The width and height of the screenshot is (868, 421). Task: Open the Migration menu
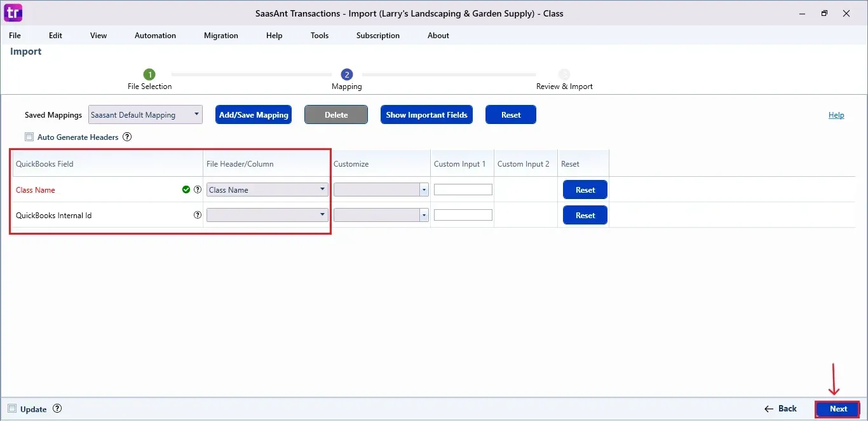pyautogui.click(x=221, y=36)
